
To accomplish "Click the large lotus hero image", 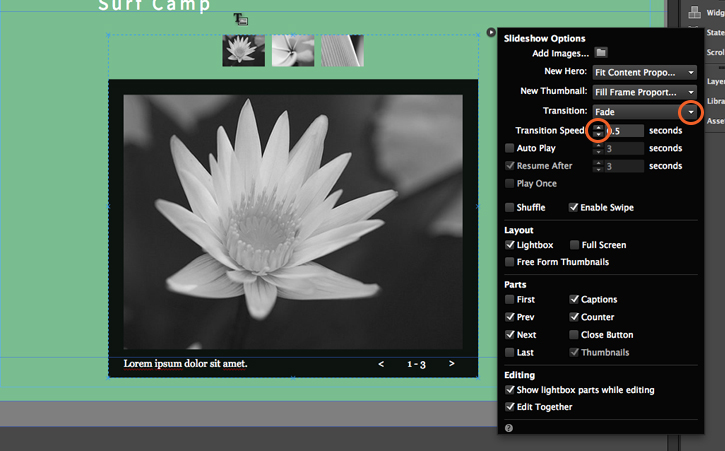I will 293,222.
